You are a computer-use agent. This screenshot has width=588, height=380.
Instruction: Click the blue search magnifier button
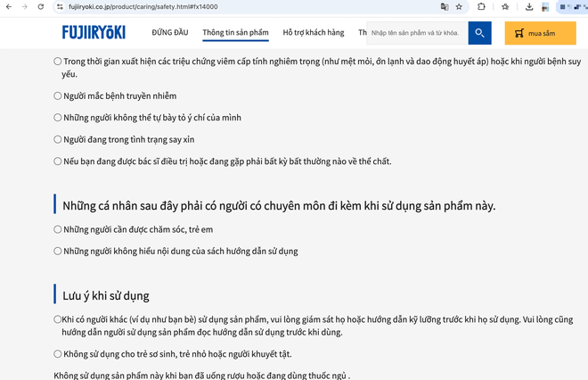pos(479,33)
